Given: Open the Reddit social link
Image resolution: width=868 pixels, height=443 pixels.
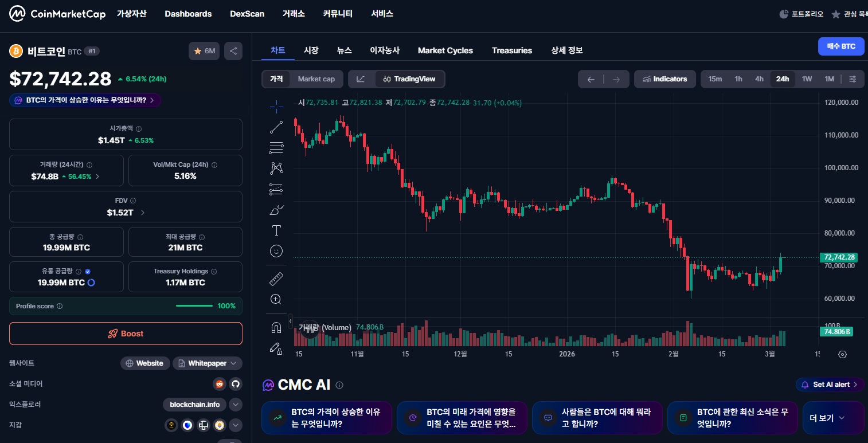Looking at the screenshot, I should click(x=220, y=384).
